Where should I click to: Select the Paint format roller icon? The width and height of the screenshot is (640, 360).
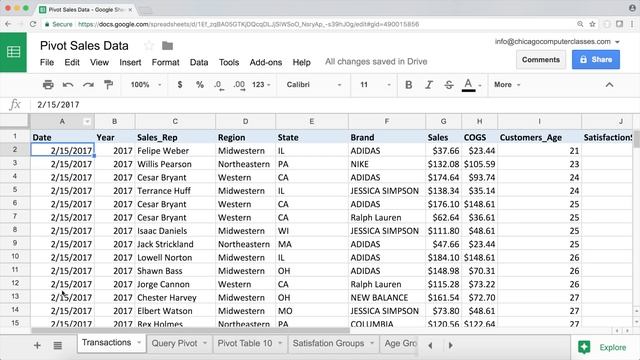[108, 84]
